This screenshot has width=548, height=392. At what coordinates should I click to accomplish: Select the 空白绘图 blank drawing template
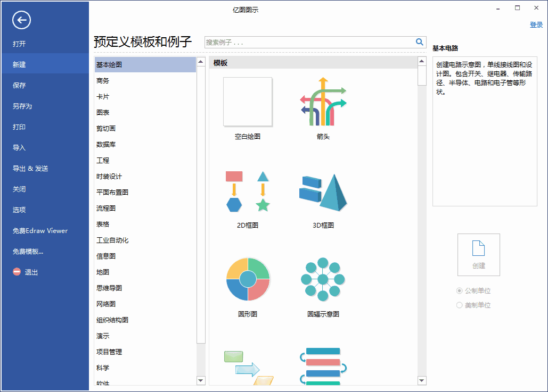coord(248,102)
